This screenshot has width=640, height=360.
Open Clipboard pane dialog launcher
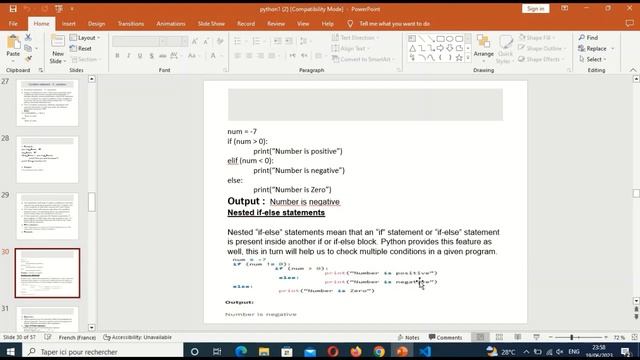[41, 70]
